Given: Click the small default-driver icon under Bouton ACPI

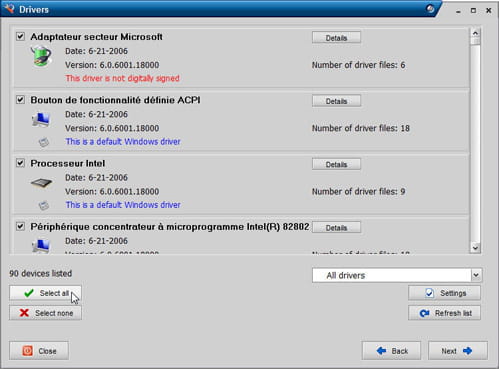Looking at the screenshot, I should (x=44, y=142).
